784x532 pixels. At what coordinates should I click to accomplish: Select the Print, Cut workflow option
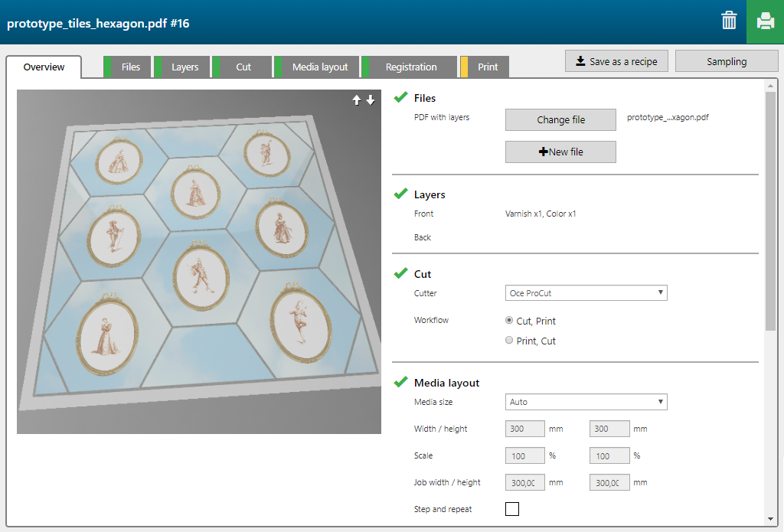(510, 341)
